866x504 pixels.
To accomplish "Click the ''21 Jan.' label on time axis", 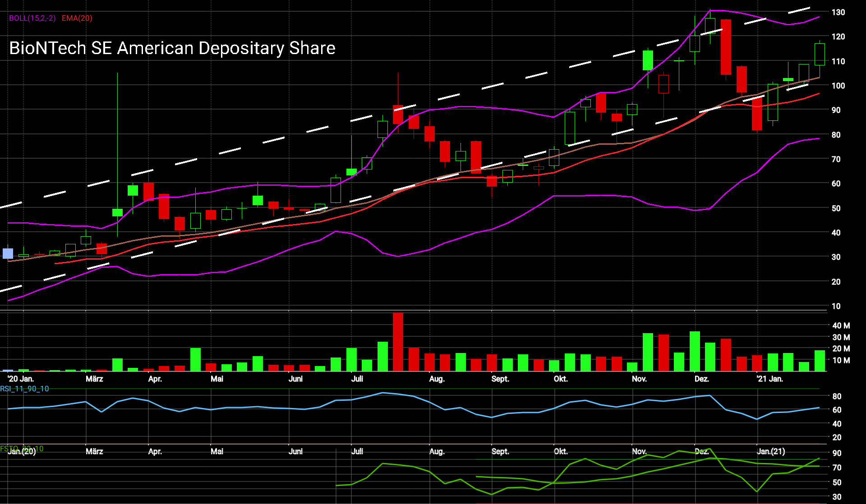I will tap(769, 379).
